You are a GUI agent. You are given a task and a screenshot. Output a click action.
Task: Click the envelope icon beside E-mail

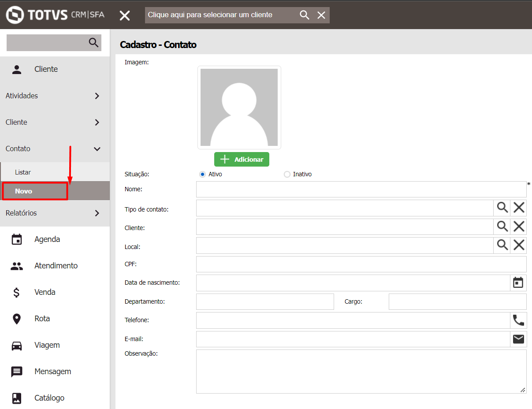pos(518,339)
